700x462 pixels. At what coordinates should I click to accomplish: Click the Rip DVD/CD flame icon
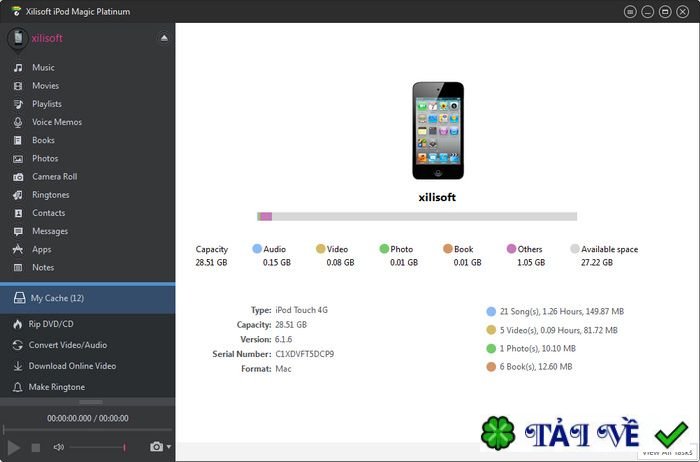[18, 325]
